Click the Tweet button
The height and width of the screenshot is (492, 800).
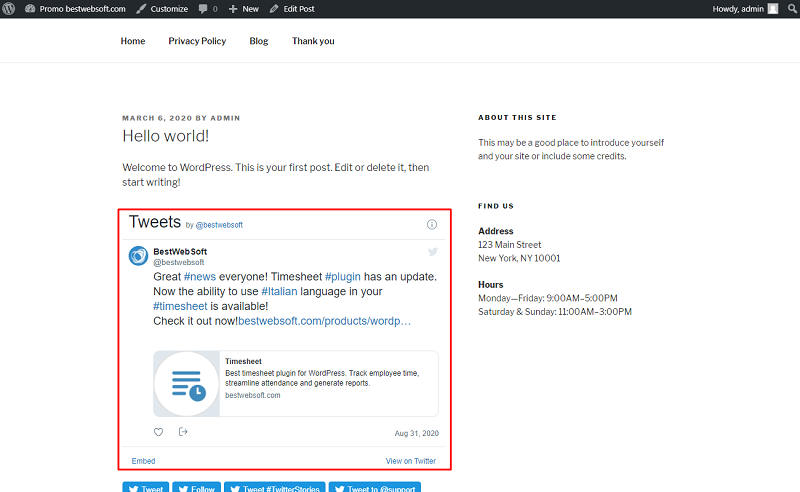click(145, 487)
